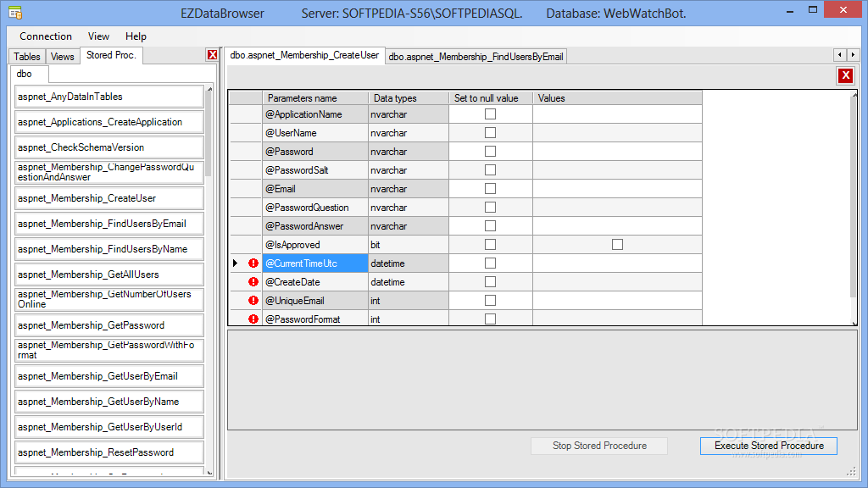Close the left panel with red X

coord(212,55)
